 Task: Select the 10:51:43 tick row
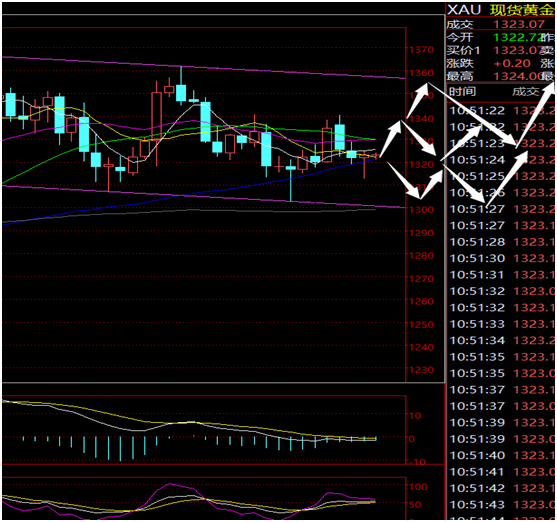[502, 505]
